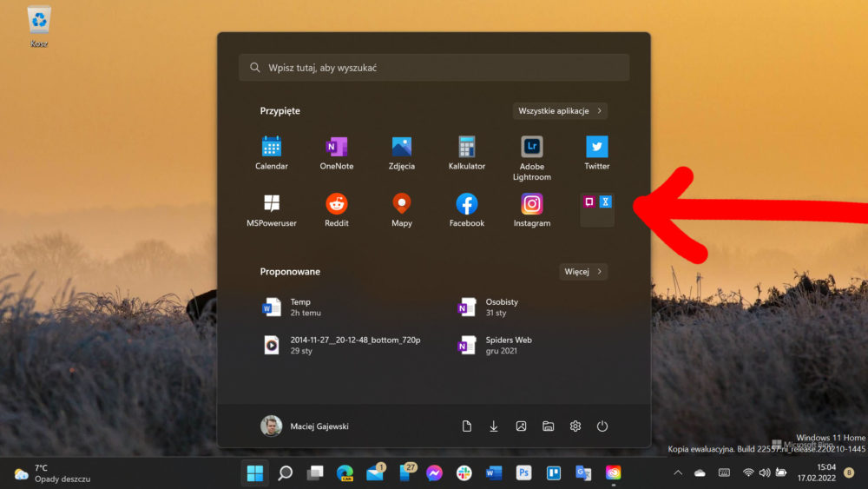Open touch keyboard tray icon
Viewport: 868px width, 489px height.
coord(724,473)
